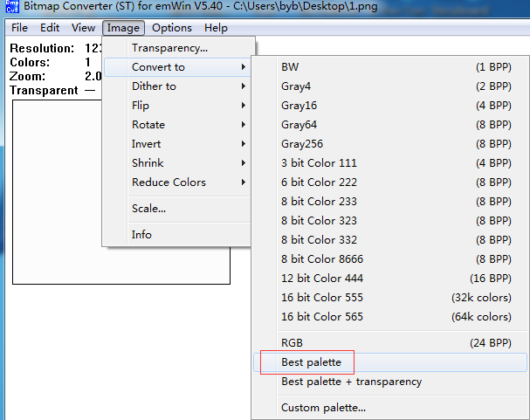Select Scale... in Image menu
This screenshot has height=420, width=530.
click(x=178, y=209)
